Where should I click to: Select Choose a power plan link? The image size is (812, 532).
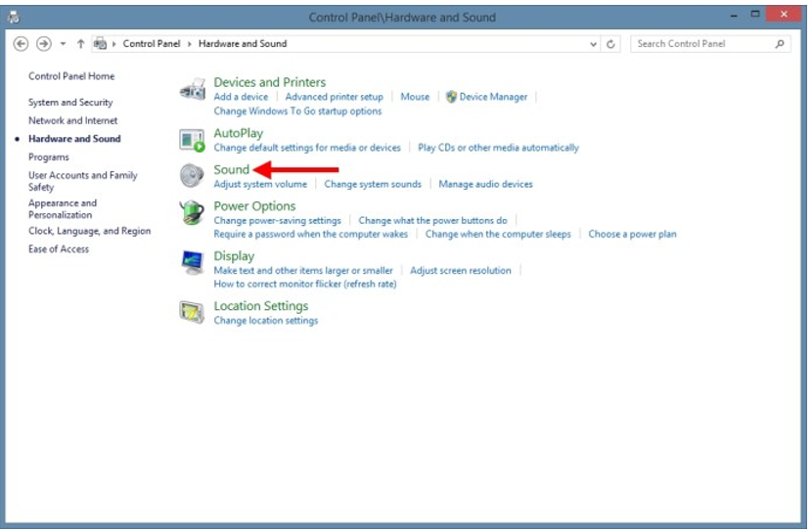632,235
